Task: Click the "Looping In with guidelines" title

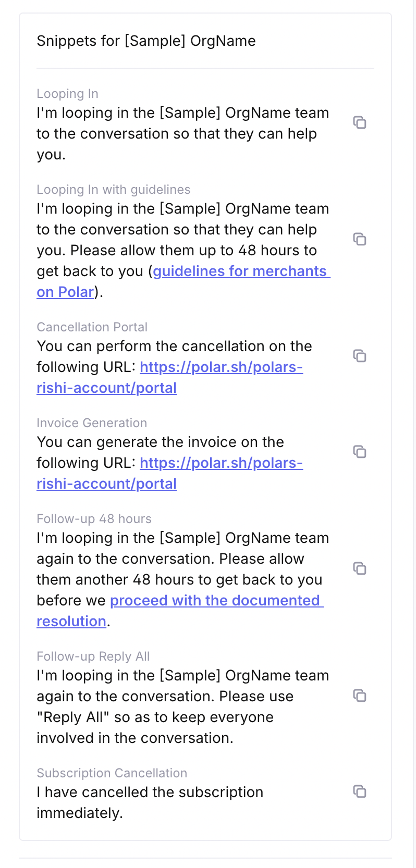Action: 113,190
